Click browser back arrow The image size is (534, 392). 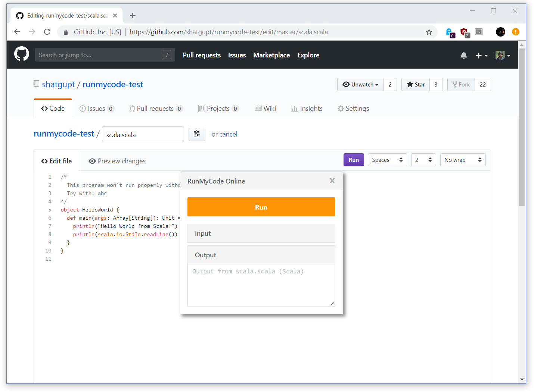(x=17, y=32)
